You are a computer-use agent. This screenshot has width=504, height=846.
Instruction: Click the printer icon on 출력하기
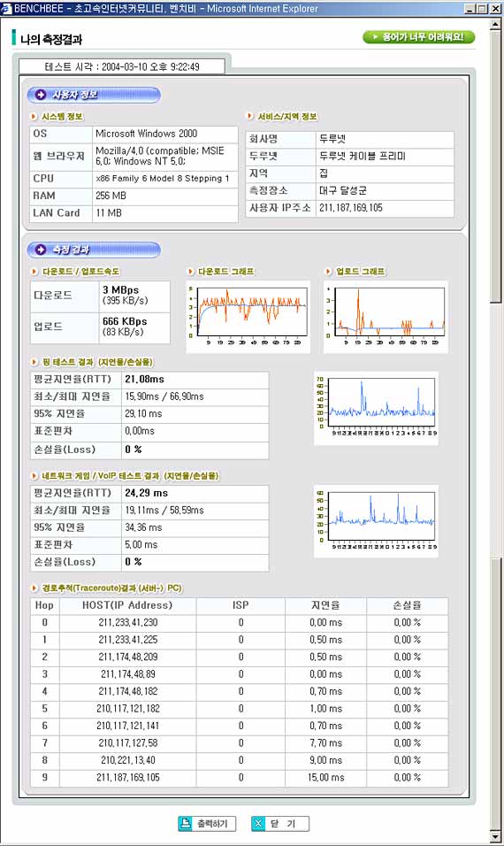click(x=186, y=823)
